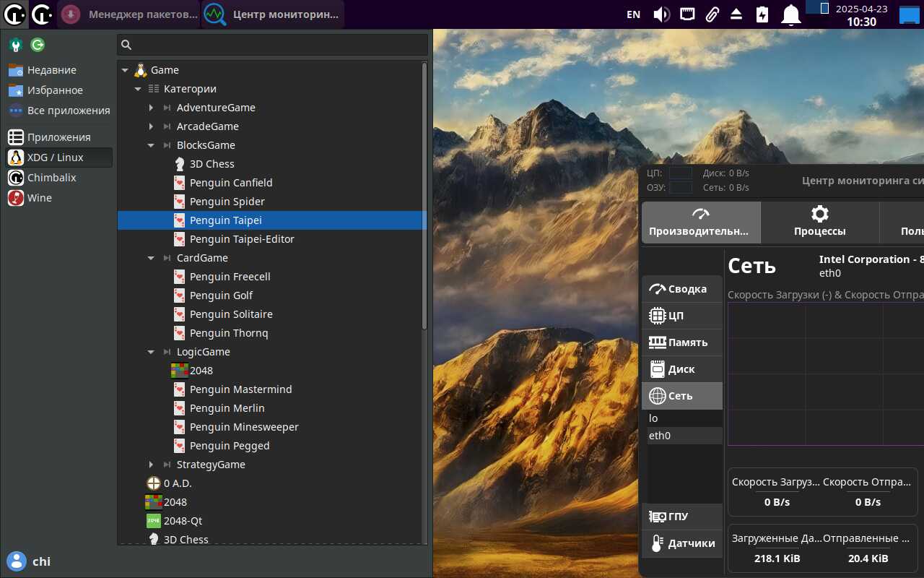The height and width of the screenshot is (578, 924).
Task: Select the Chimbalix menu category
Action: point(58,178)
